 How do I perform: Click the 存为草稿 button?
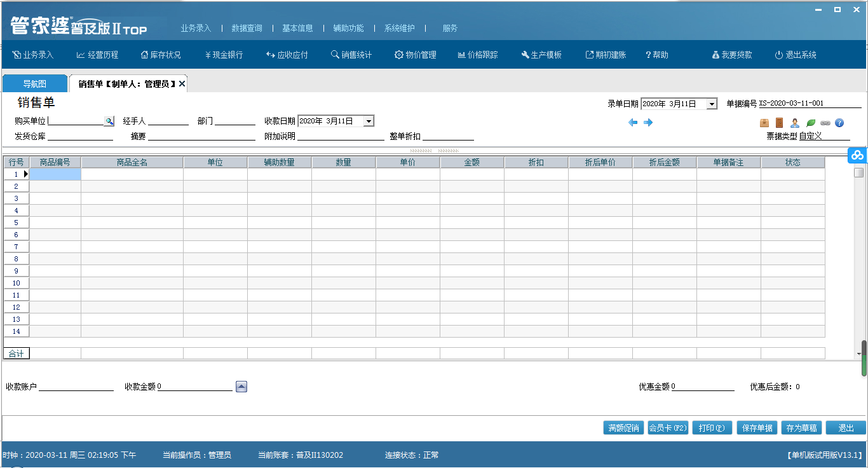point(801,428)
